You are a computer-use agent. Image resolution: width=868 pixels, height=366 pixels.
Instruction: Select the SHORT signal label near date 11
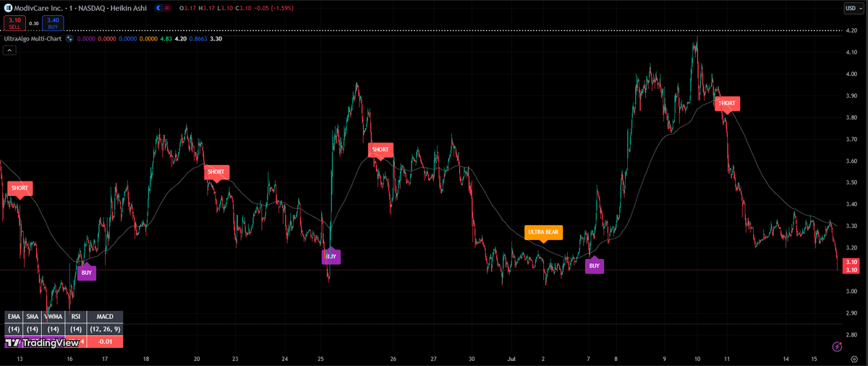click(x=727, y=103)
